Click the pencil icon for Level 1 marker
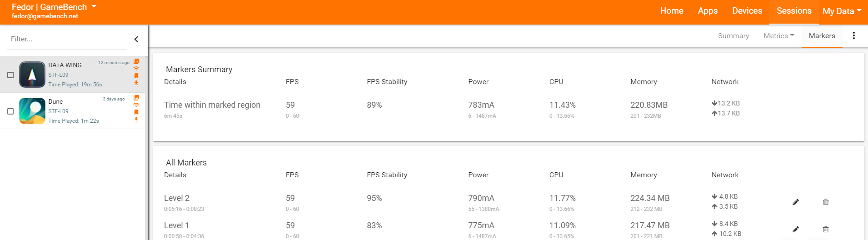This screenshot has height=240, width=868. (x=796, y=230)
